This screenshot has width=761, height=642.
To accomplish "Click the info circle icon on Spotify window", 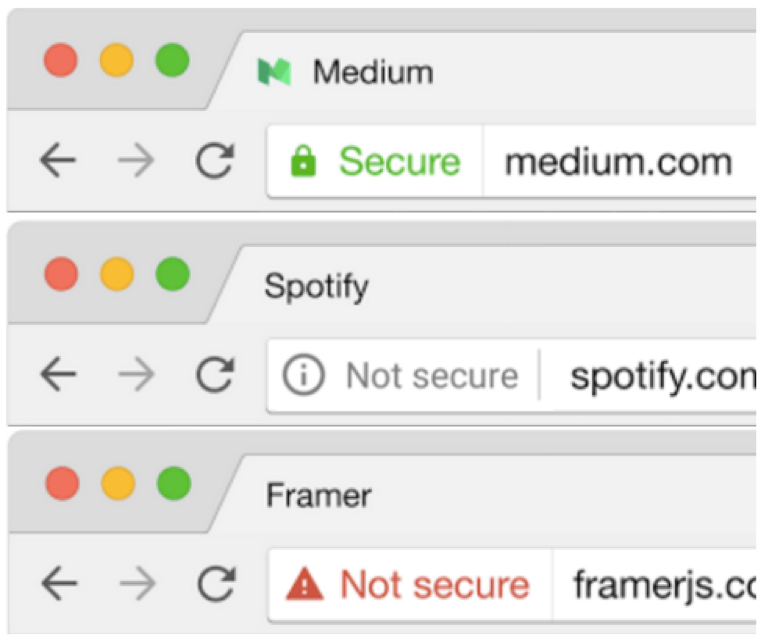I will coord(300,376).
